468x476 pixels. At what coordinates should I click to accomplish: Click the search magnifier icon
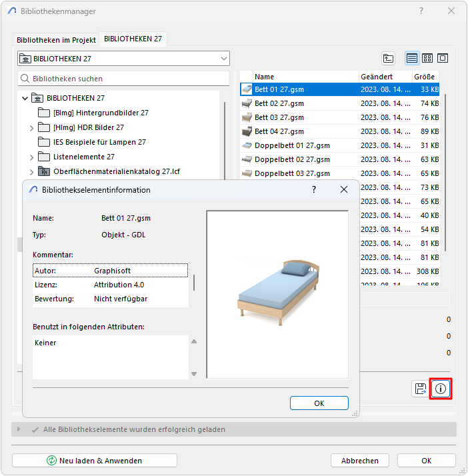pyautogui.click(x=25, y=79)
